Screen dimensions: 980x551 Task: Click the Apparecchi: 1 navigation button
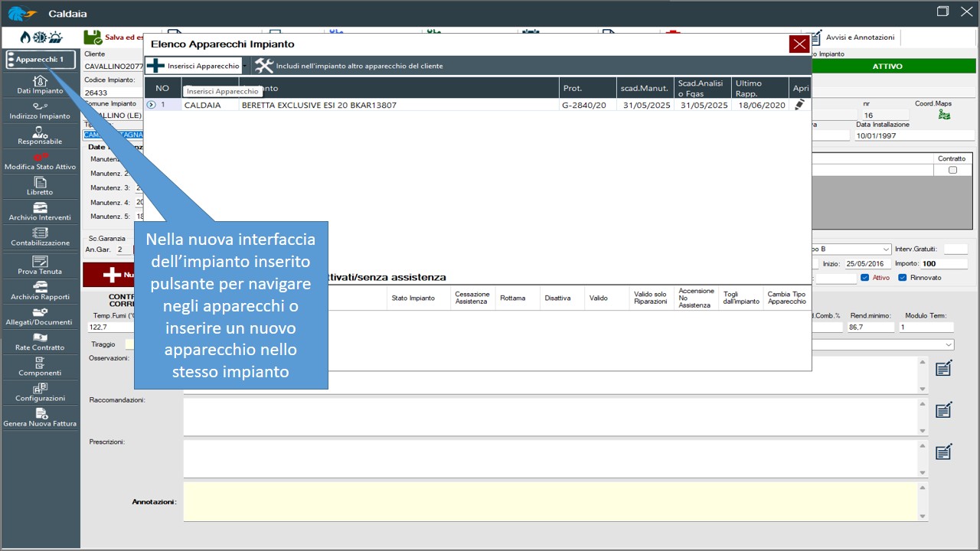point(40,59)
